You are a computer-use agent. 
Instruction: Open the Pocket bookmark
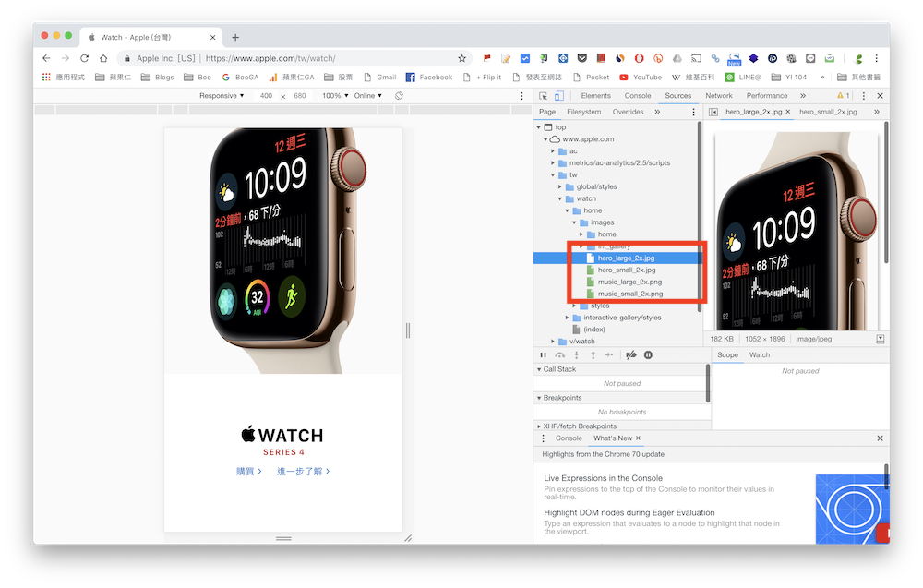[591, 78]
